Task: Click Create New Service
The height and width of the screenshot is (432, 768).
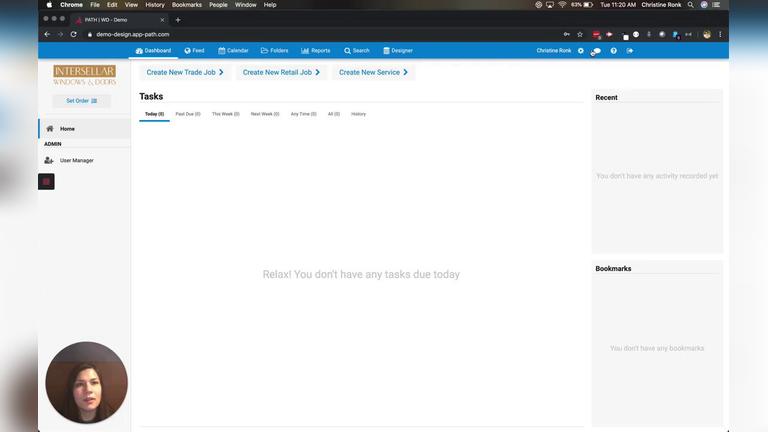Action: pyautogui.click(x=373, y=72)
